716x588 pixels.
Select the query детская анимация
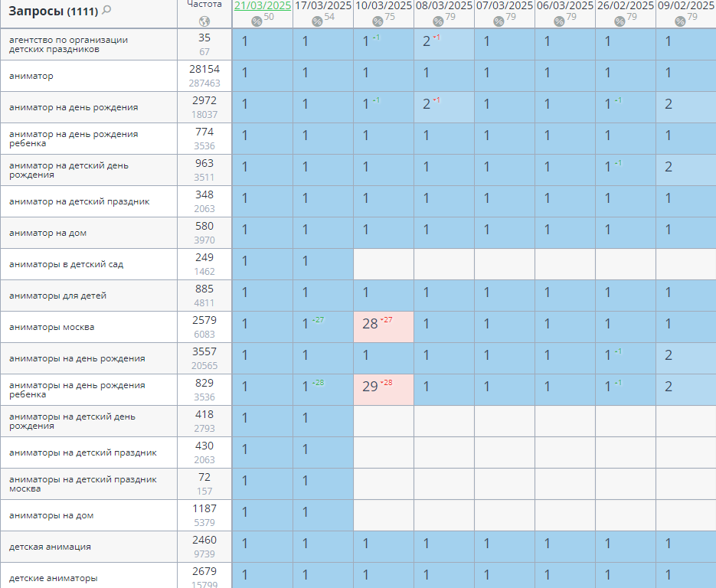[50, 547]
